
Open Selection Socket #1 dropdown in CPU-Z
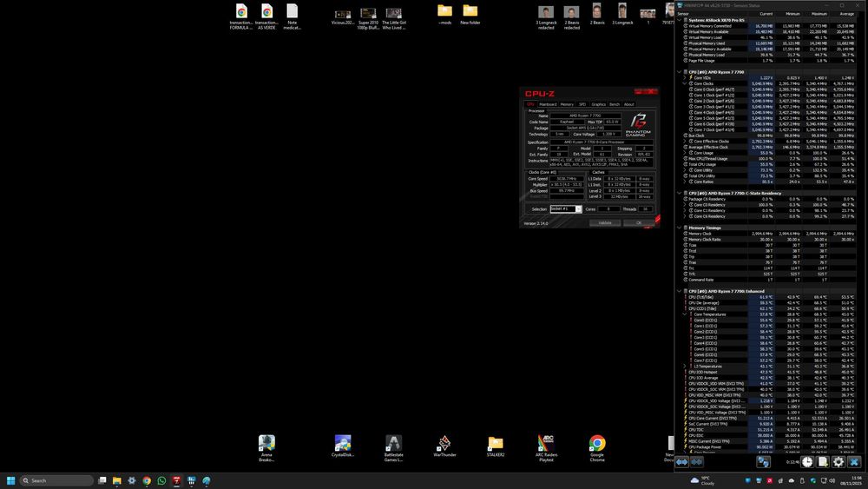tap(566, 208)
